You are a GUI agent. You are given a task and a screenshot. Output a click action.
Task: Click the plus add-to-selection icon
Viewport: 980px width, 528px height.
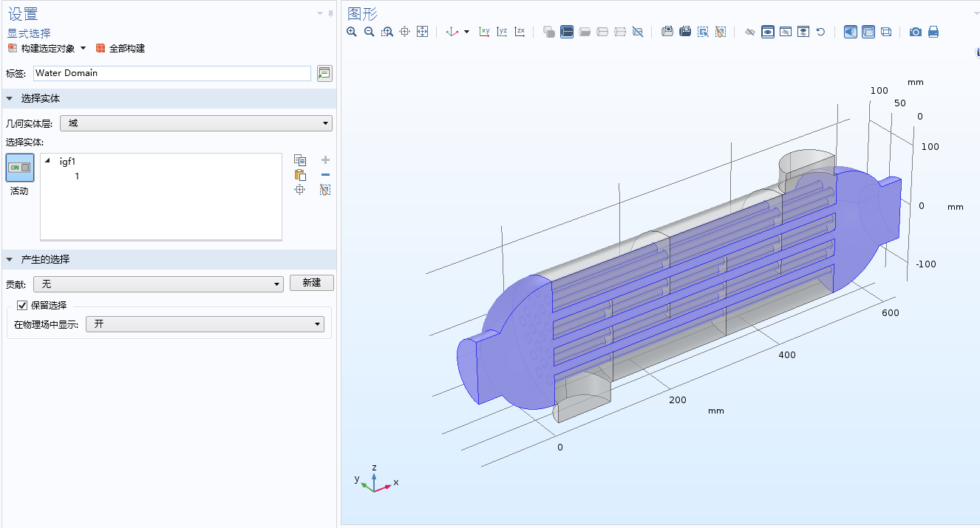click(x=325, y=160)
